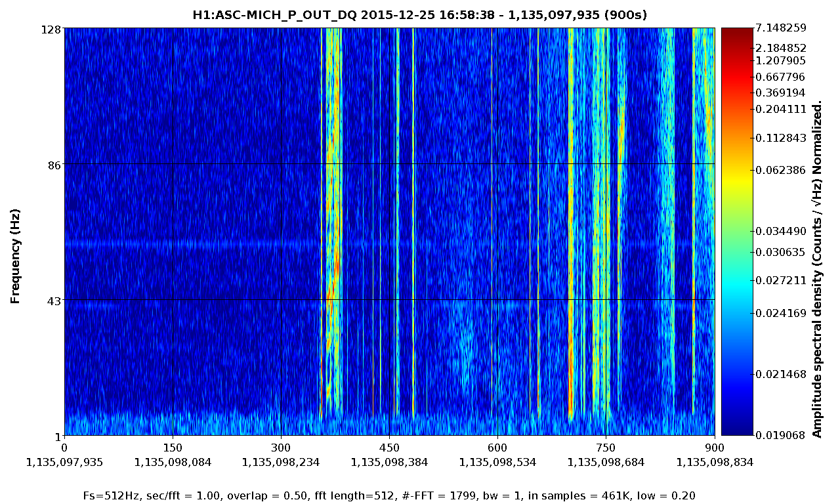Click the Frequency (Hz) axis label
This screenshot has height=504, width=840.
pyautogui.click(x=16, y=256)
